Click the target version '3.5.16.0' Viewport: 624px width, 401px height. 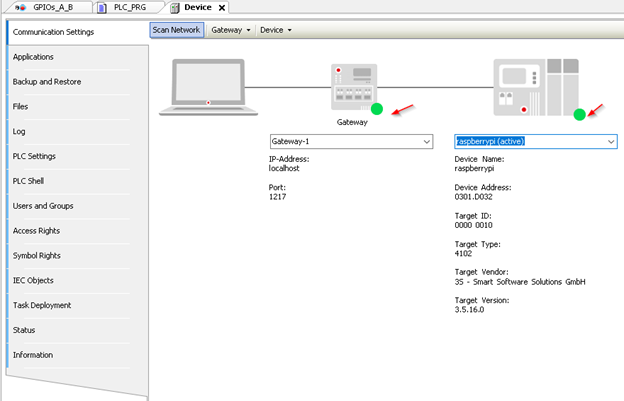pyautogui.click(x=470, y=310)
